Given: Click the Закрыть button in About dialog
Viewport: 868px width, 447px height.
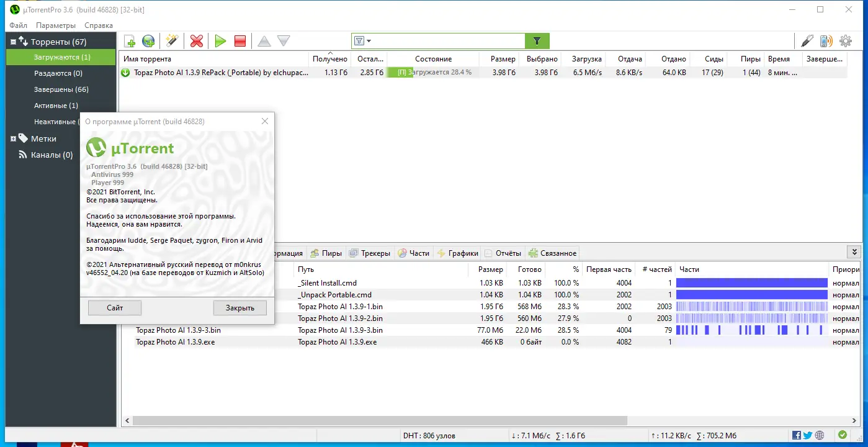Looking at the screenshot, I should (239, 308).
